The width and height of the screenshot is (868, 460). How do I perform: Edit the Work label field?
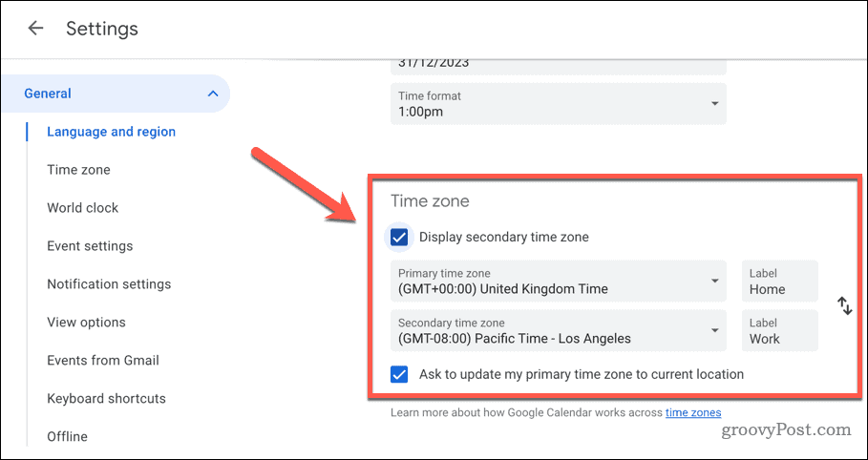coord(779,331)
